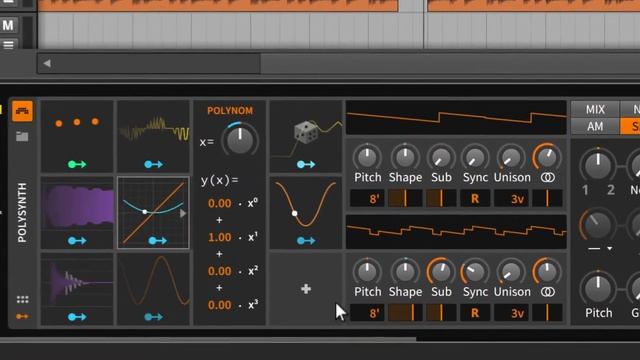Screen dimensions: 640x360
Task: Open oscillator 2 unison voices 3v field
Action: click(x=511, y=313)
